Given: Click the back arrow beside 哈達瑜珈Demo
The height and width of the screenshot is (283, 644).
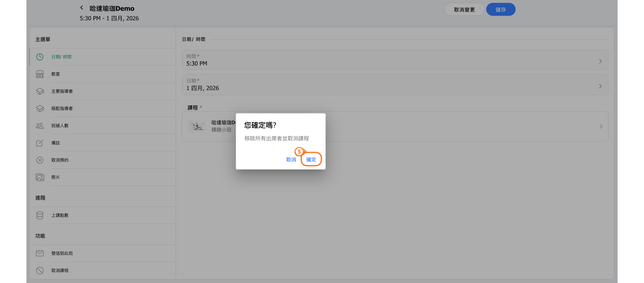Looking at the screenshot, I should pos(82,8).
